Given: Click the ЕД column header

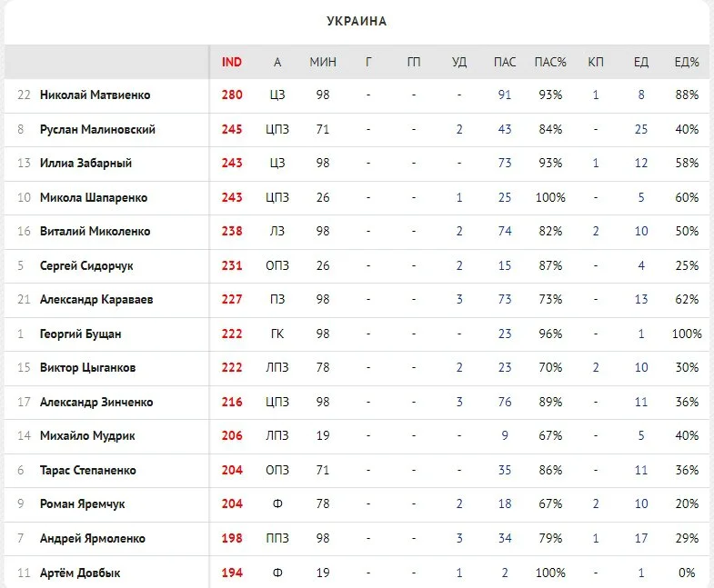Looking at the screenshot, I should [x=641, y=62].
